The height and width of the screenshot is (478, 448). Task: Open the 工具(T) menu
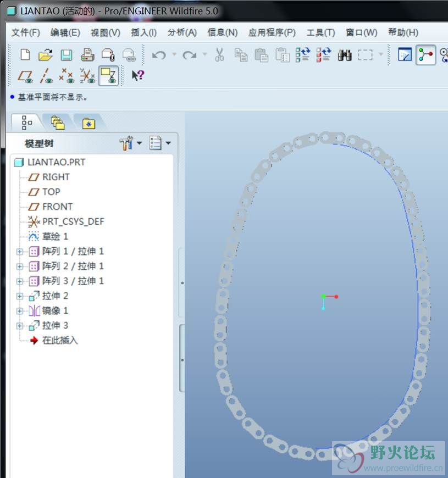coord(320,32)
